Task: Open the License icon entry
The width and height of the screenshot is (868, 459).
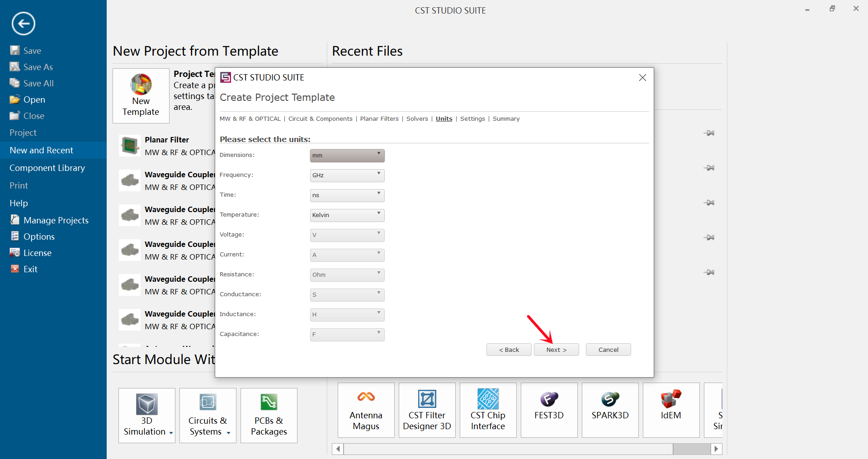Action: [x=15, y=252]
